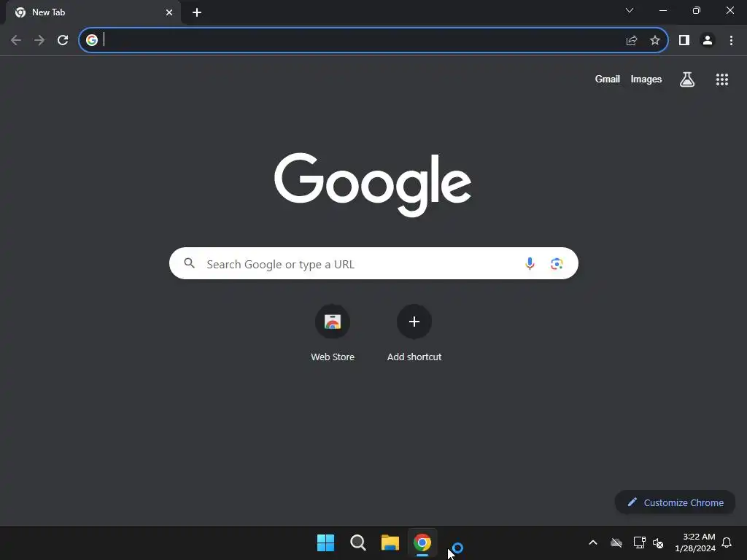The width and height of the screenshot is (747, 560).
Task: Open File Explorer from the taskbar
Action: click(390, 542)
